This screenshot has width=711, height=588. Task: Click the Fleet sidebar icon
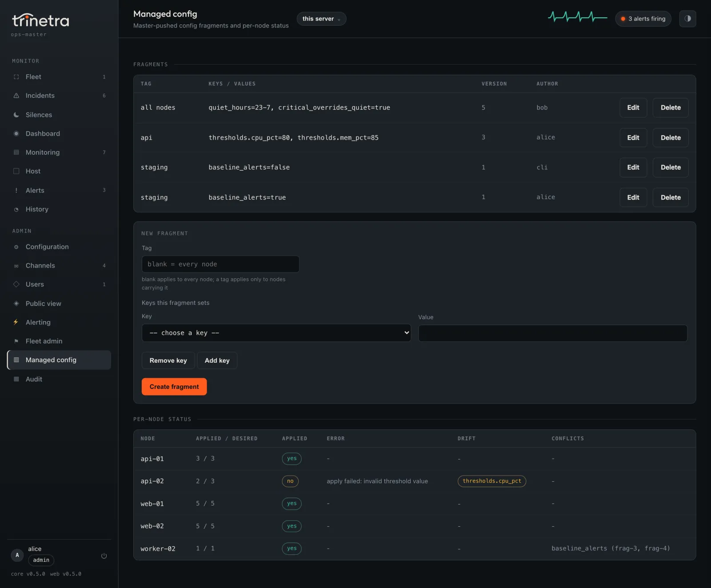(16, 77)
